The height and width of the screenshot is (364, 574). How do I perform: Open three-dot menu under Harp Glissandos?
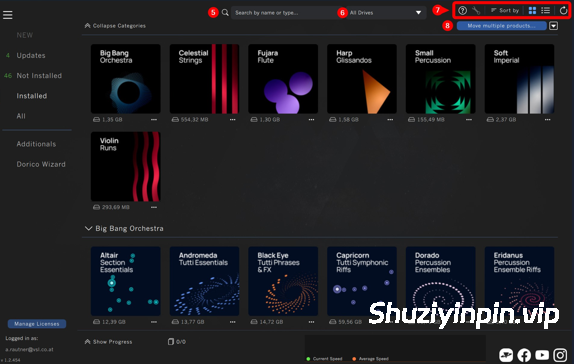point(390,119)
